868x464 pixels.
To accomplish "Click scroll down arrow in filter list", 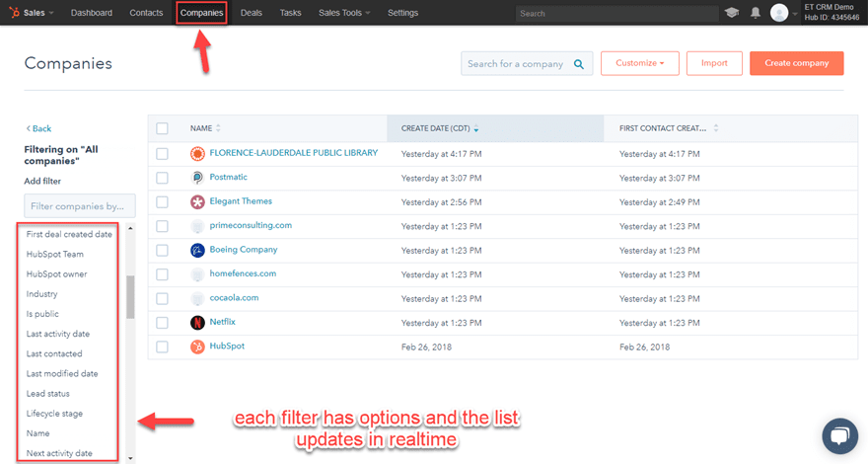I will point(130,458).
